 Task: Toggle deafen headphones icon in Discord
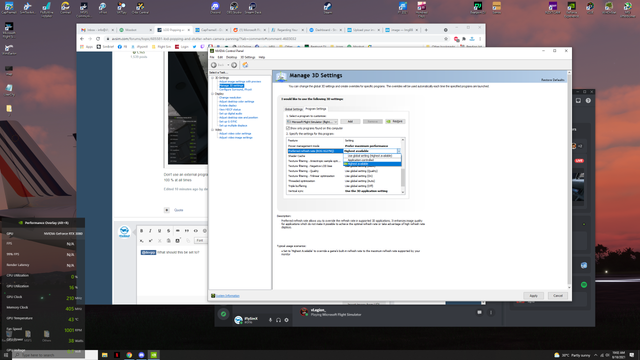tap(278, 320)
